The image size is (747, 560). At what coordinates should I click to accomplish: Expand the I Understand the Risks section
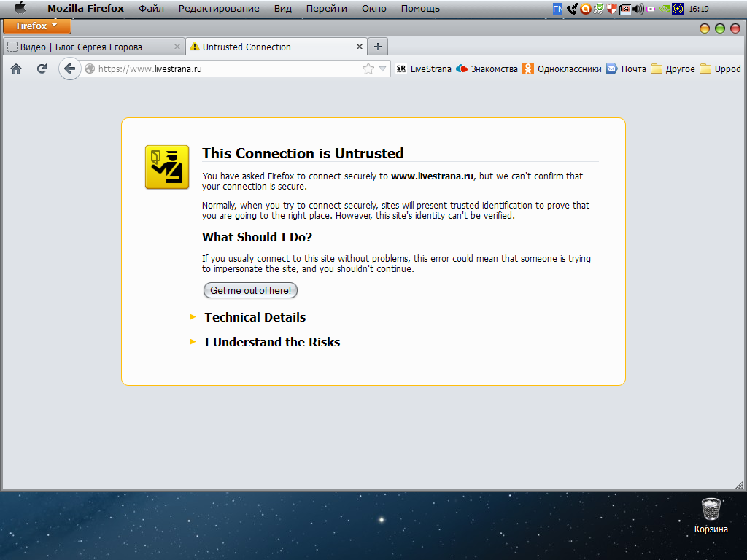coord(271,342)
